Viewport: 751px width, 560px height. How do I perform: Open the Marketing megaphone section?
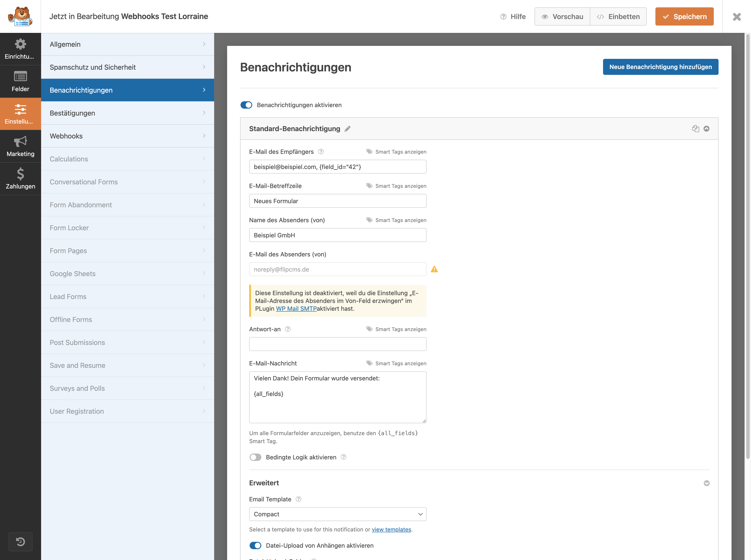coord(20,146)
